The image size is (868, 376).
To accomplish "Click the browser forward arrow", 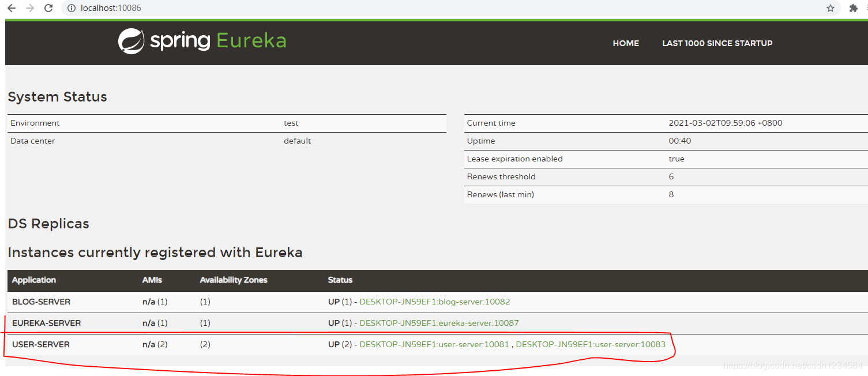I will tap(30, 8).
